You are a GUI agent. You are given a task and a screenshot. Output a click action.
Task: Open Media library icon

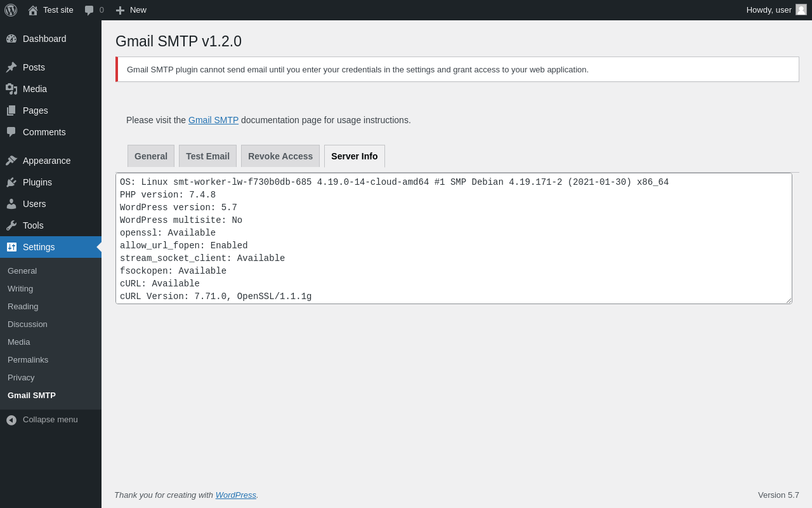point(11,89)
